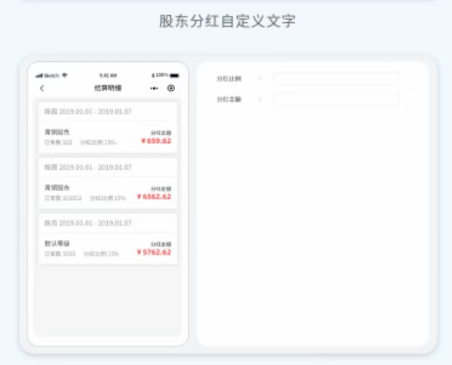Click the second text input field on the right panel
This screenshot has width=452, height=365.
point(336,99)
